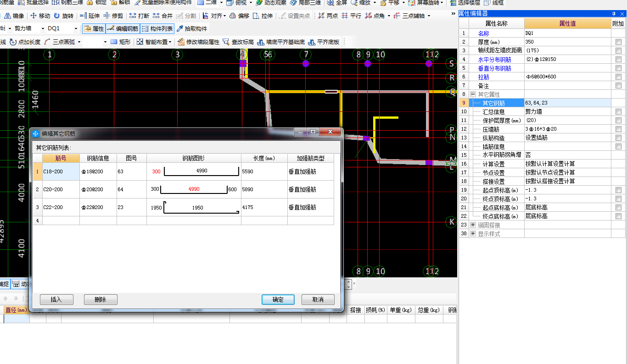Open the 俯视 view direction dropdown
The height and width of the screenshot is (364, 627).
251,2
